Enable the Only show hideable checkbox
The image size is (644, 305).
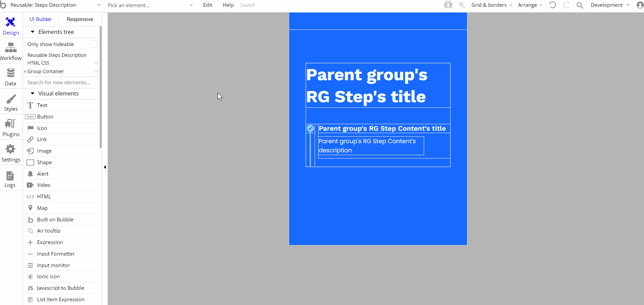click(x=93, y=44)
